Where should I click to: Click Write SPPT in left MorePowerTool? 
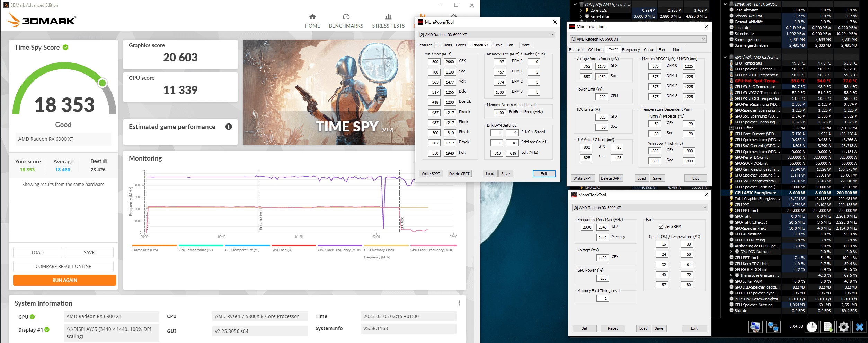[x=431, y=174]
